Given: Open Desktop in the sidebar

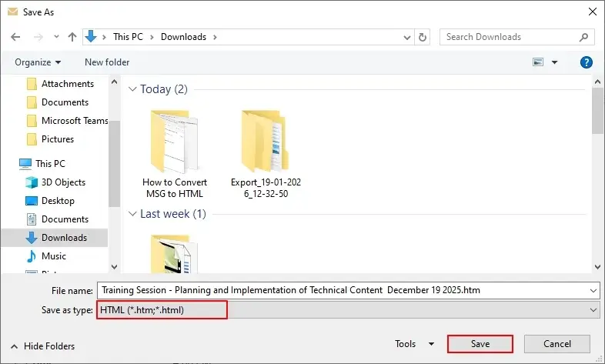Looking at the screenshot, I should [x=50, y=201].
